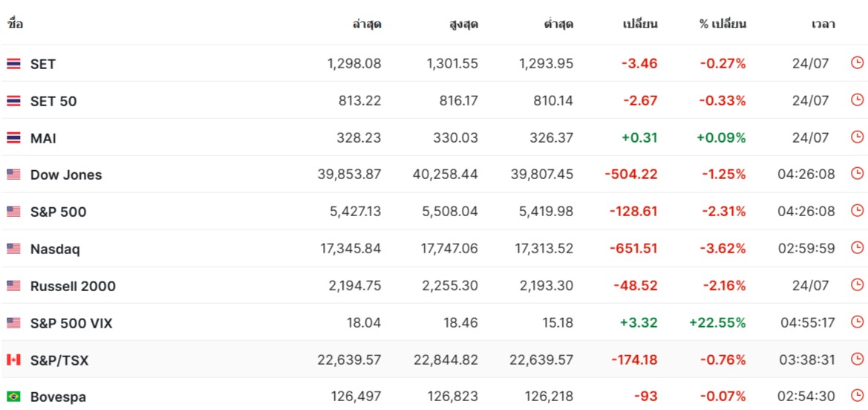Click the clock icon in Dow Jones row
868x410 pixels.
[x=856, y=174]
